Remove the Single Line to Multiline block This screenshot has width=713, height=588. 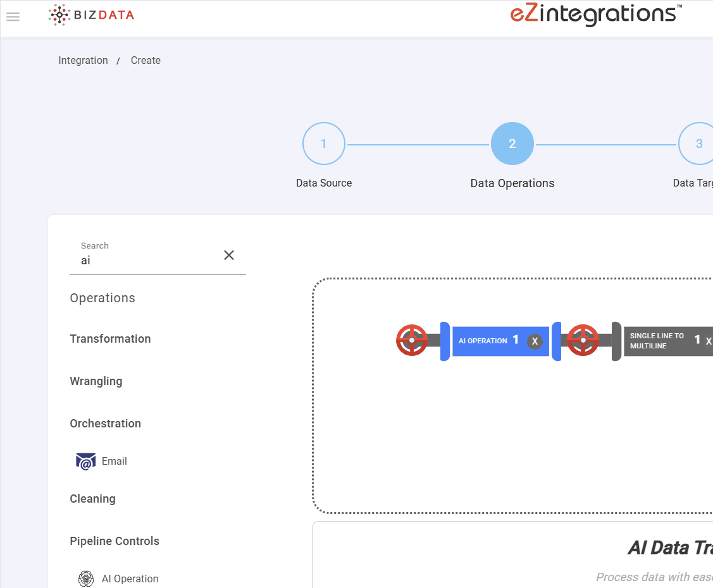tap(709, 341)
